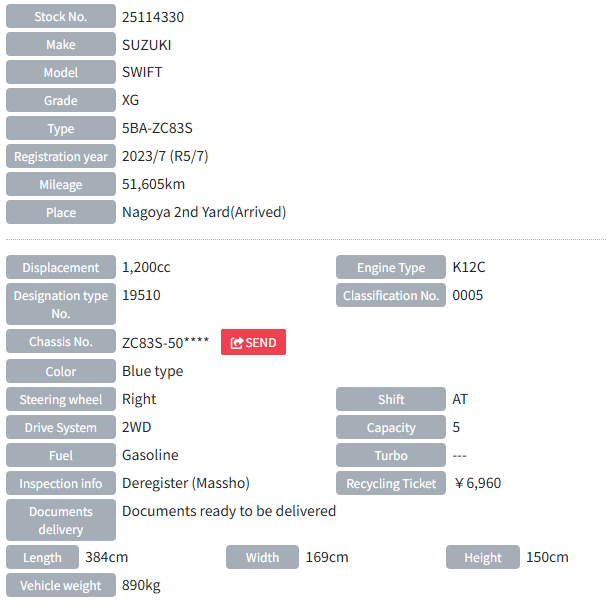Screen dimensions: 607x610
Task: Click Nagoya 2nd Yard(Arrived) place text
Action: pyautogui.click(x=204, y=212)
